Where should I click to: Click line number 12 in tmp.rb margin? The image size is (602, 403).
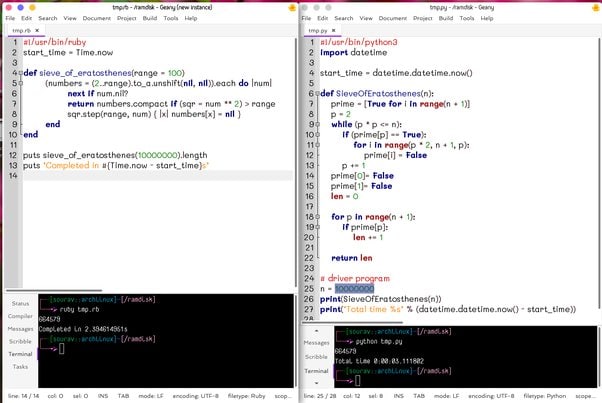(13, 155)
